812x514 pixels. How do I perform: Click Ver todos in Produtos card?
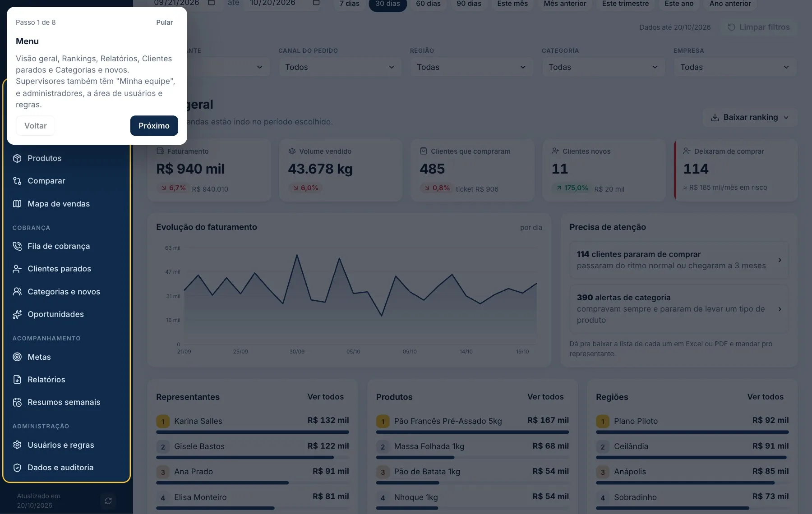pyautogui.click(x=545, y=397)
